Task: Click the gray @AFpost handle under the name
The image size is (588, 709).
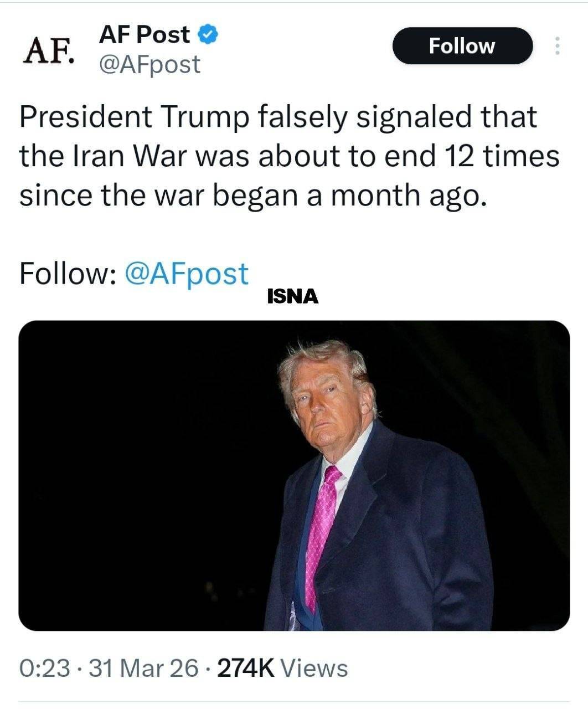Action: click(x=149, y=64)
